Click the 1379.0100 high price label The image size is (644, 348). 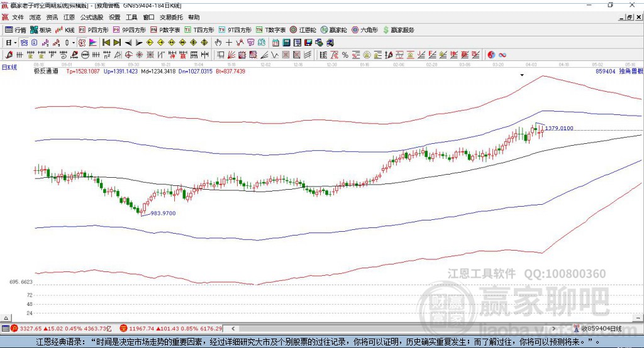[x=559, y=128]
